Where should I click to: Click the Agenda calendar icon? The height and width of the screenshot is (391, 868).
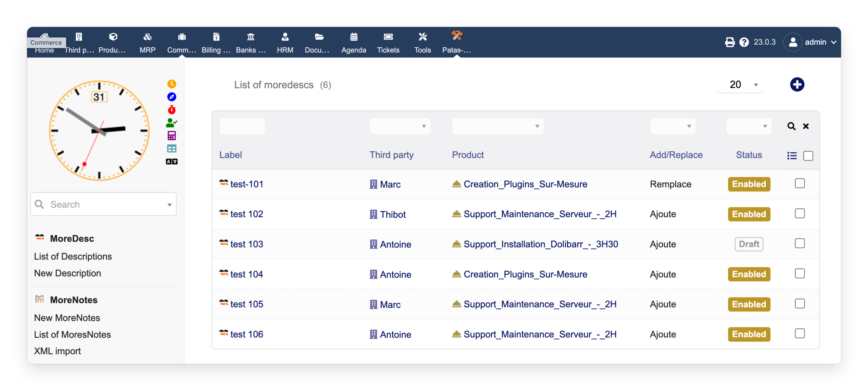353,37
